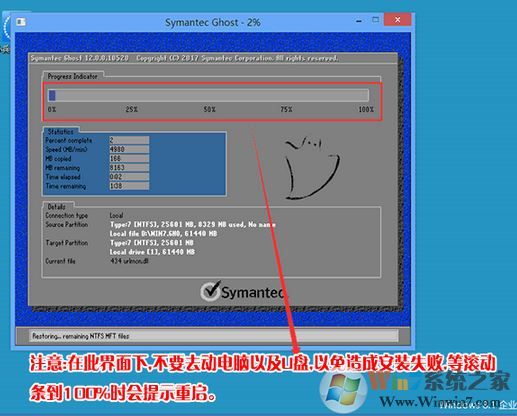
Task: Click the 50% progress marker label
Action: click(210, 109)
